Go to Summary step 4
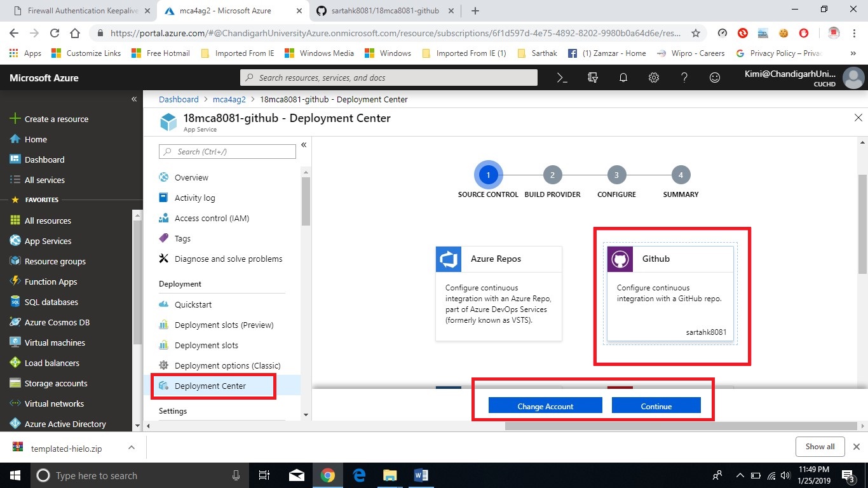Viewport: 868px width, 488px height. [x=681, y=175]
